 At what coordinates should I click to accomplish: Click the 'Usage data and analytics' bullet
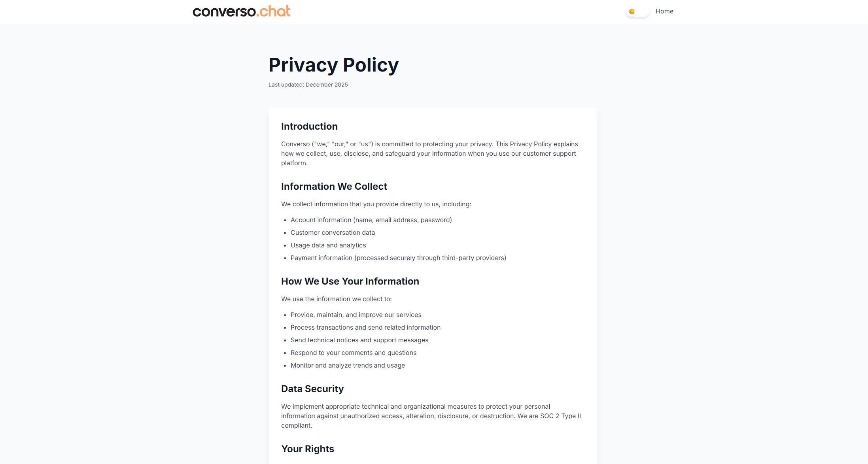click(x=328, y=245)
